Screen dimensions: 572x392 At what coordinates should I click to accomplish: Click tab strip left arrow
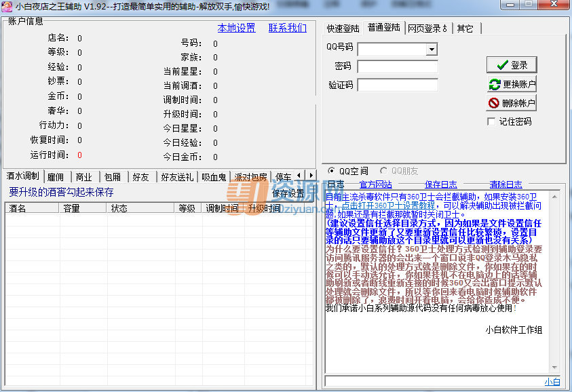(299, 176)
